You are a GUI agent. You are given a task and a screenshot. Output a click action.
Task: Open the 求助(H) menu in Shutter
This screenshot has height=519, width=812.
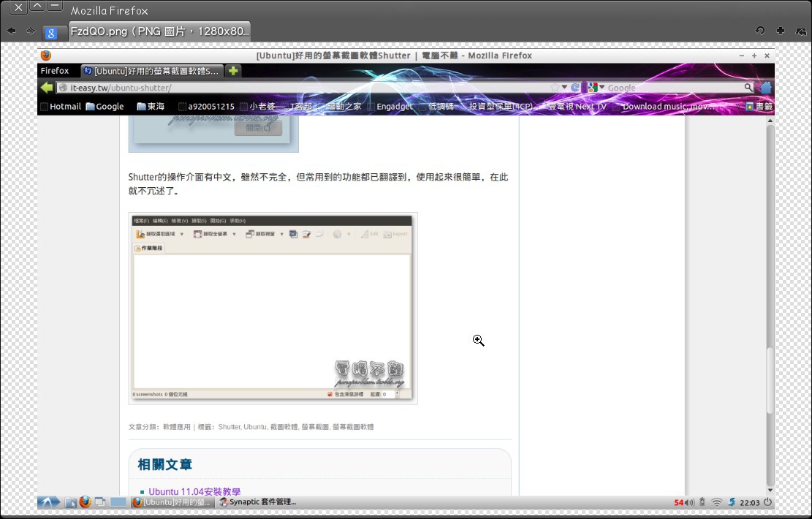tap(238, 221)
